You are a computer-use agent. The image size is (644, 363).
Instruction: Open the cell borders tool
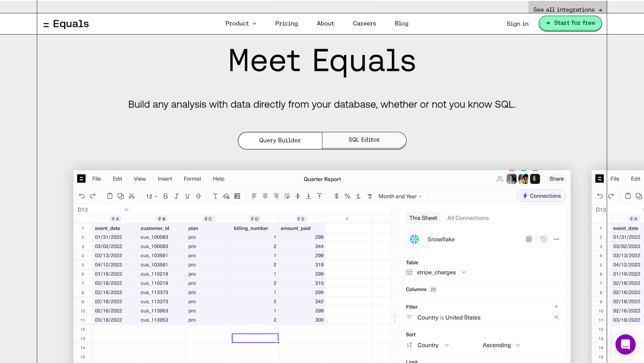[x=237, y=196]
